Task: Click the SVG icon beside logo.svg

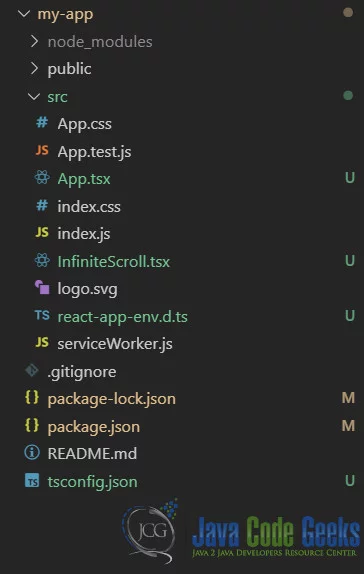Action: click(x=42, y=287)
